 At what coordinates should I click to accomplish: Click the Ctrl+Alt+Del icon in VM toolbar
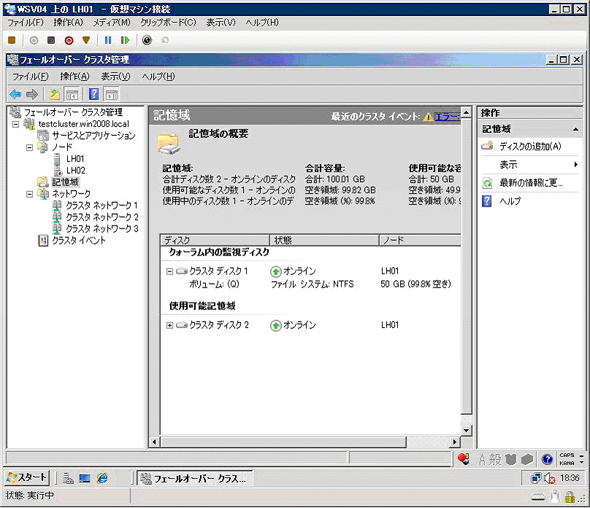(12, 40)
